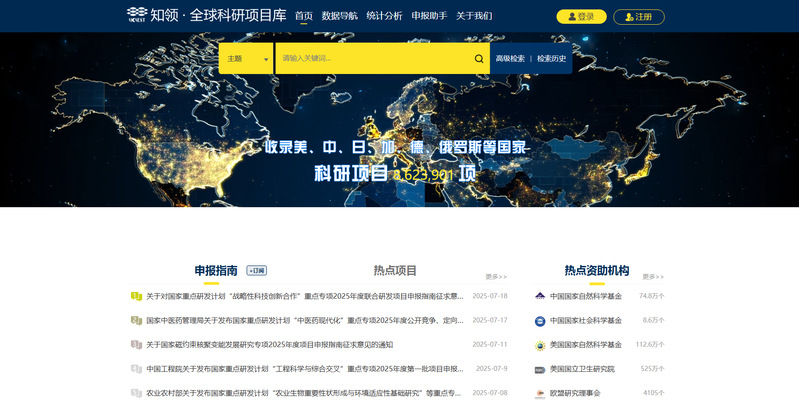Open the 主题 search field dropdown

click(246, 58)
